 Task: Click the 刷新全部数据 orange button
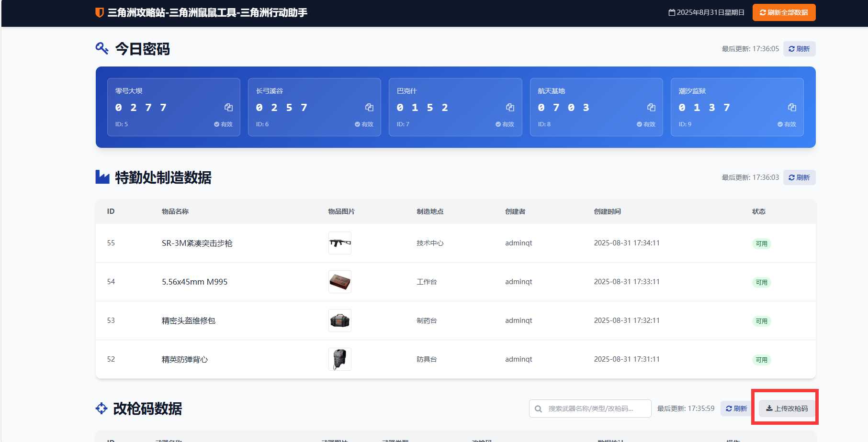click(x=784, y=12)
